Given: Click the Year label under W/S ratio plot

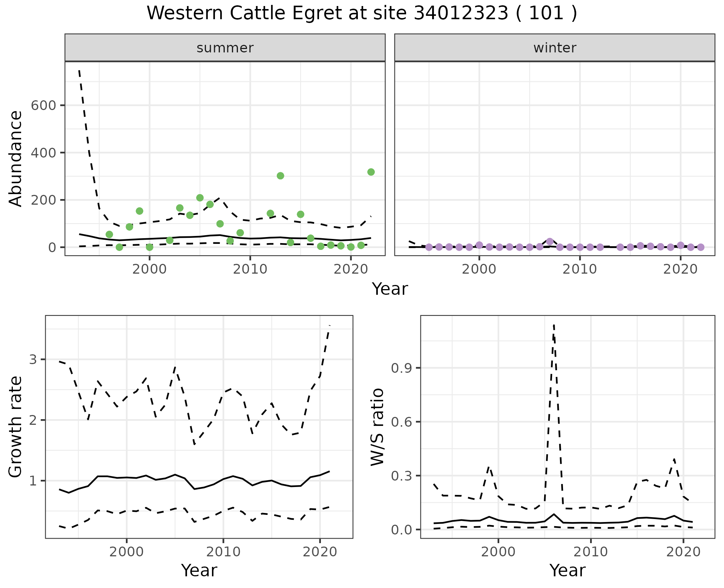Looking at the screenshot, I should [x=567, y=570].
